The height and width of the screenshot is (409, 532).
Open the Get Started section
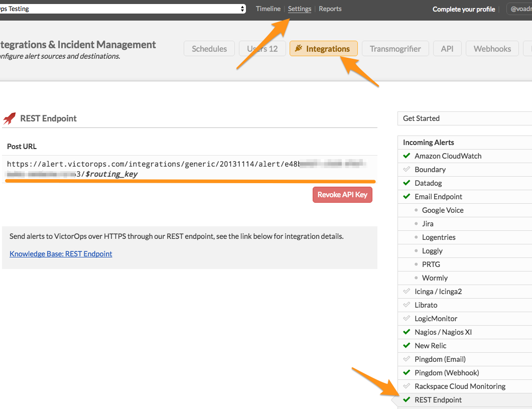(465, 118)
